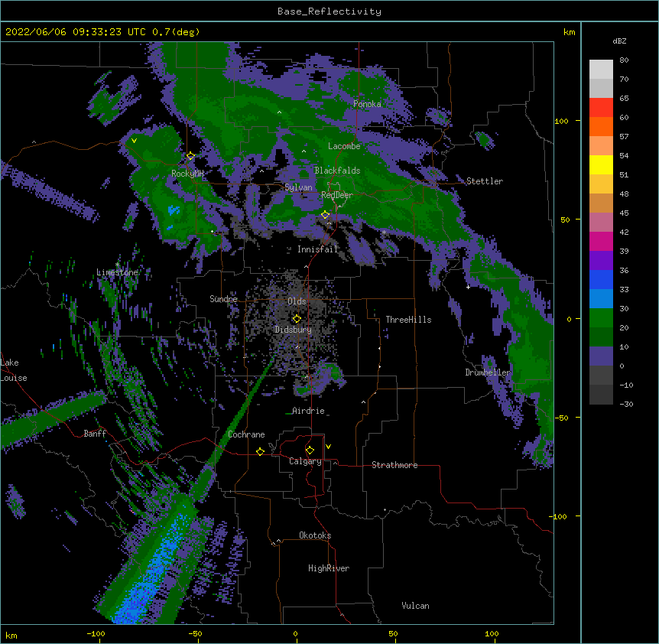Click the Calgary city label
Screen dimensions: 659x644
click(305, 461)
